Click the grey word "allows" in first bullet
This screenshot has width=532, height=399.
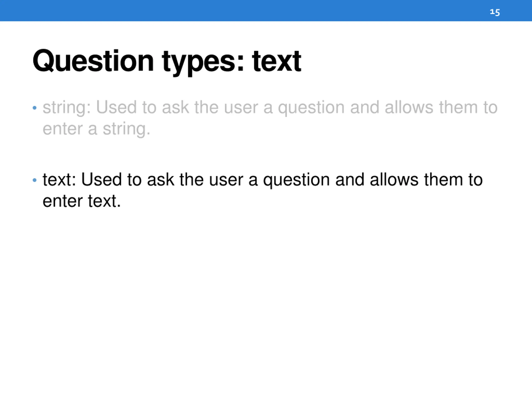(409, 107)
